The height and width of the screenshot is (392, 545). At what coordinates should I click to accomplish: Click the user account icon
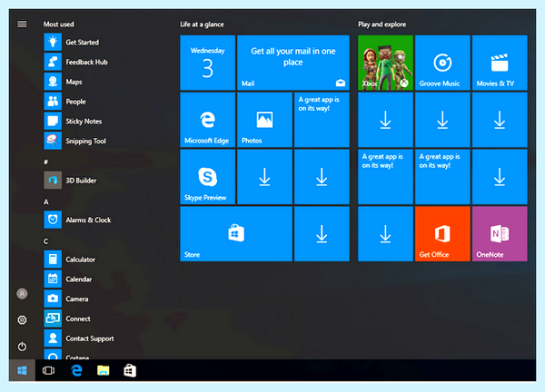tap(22, 294)
